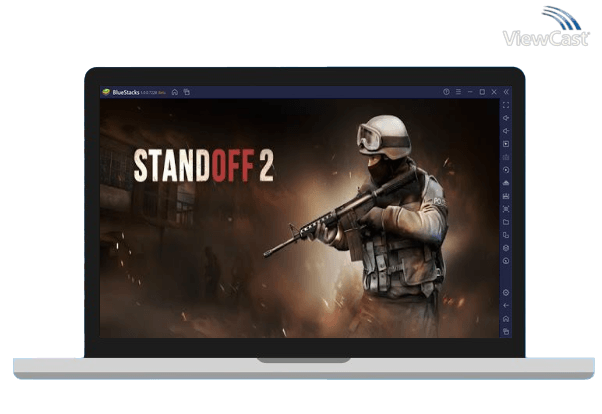Open recent apps icon at sidebar bottom
Screen dimensions: 602x414
(506, 332)
